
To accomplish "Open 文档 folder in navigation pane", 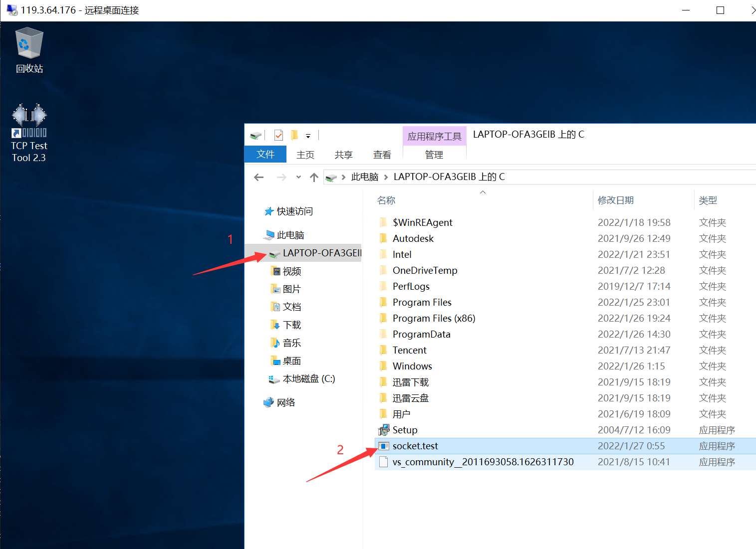I will [286, 307].
